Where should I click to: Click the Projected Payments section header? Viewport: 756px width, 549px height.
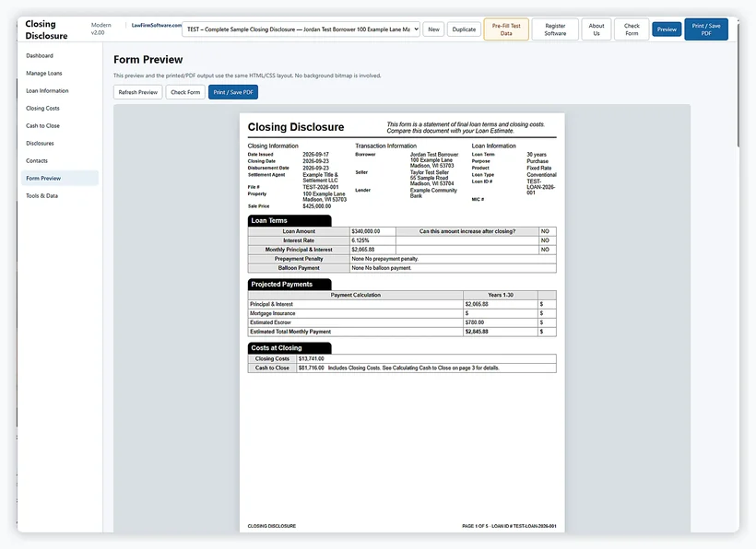289,284
